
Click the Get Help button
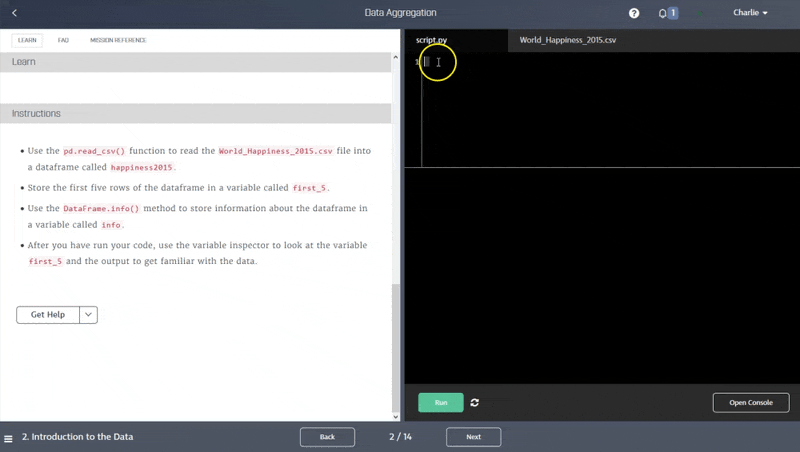47,314
